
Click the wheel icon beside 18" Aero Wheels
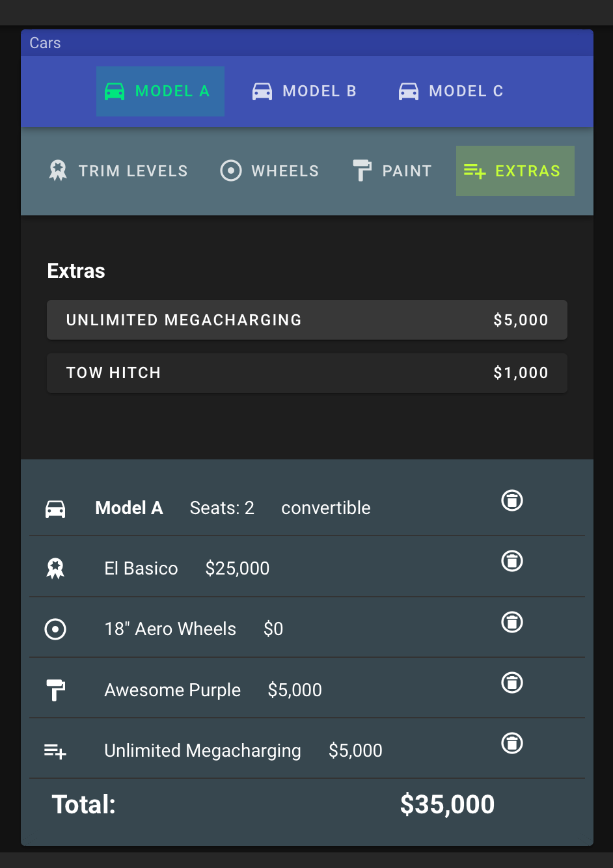pos(55,629)
